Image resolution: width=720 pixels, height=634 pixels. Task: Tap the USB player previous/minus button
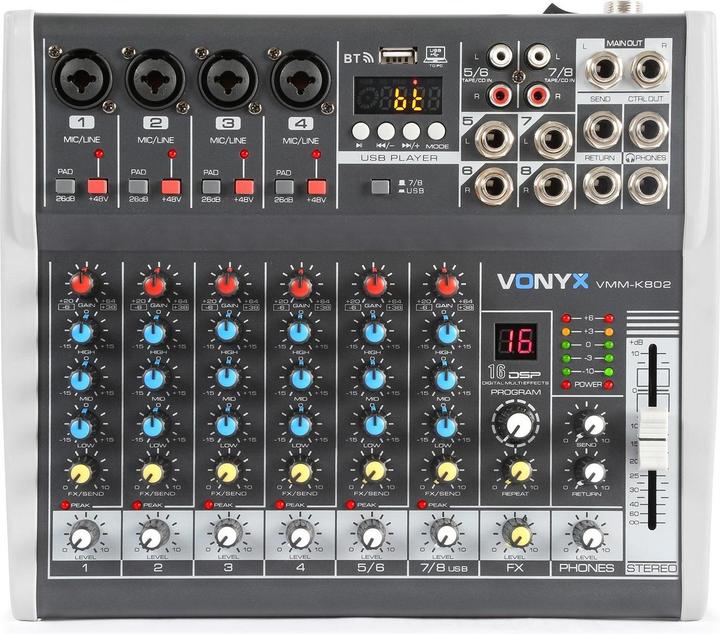[386, 131]
